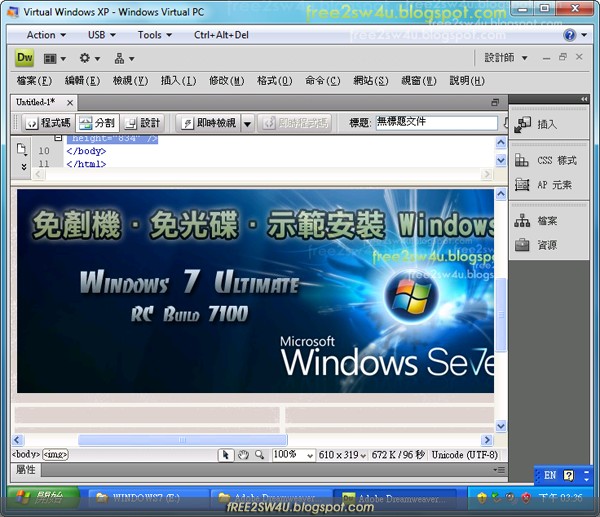Image resolution: width=600 pixels, height=517 pixels.
Task: Click design view scroll right arrow
Action: (x=487, y=440)
